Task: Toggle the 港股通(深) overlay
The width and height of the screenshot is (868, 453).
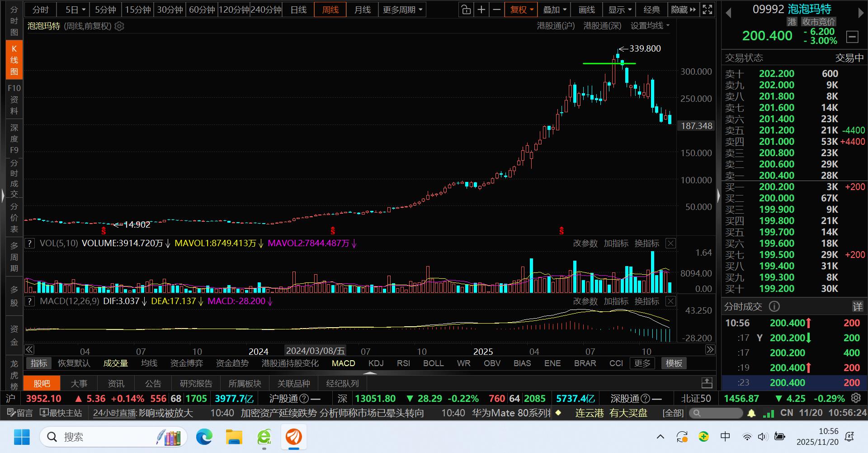Action: [602, 26]
